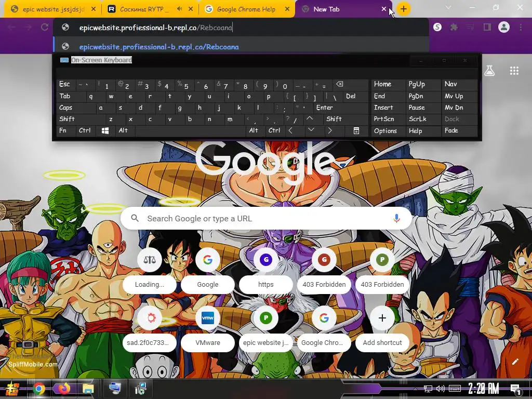Screen dimensions: 532x399
Task: Click the Add shortcut tile
Action: click(x=382, y=328)
